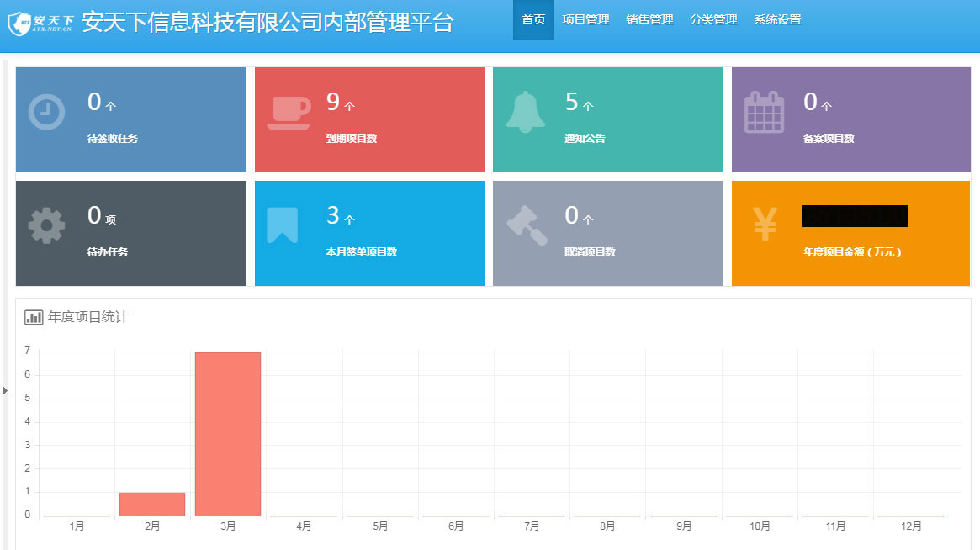Open the 项目管理 menu
980x550 pixels.
point(585,19)
